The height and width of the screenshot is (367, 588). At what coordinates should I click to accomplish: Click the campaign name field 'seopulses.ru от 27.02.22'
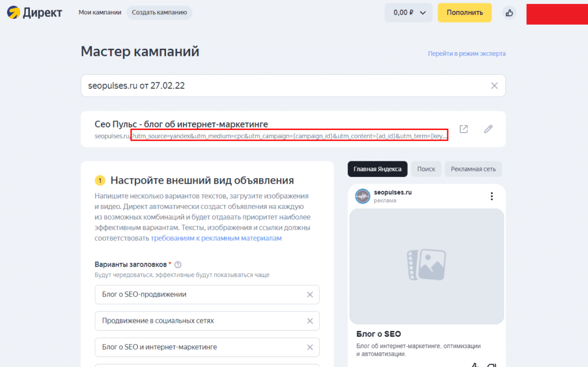coord(293,86)
